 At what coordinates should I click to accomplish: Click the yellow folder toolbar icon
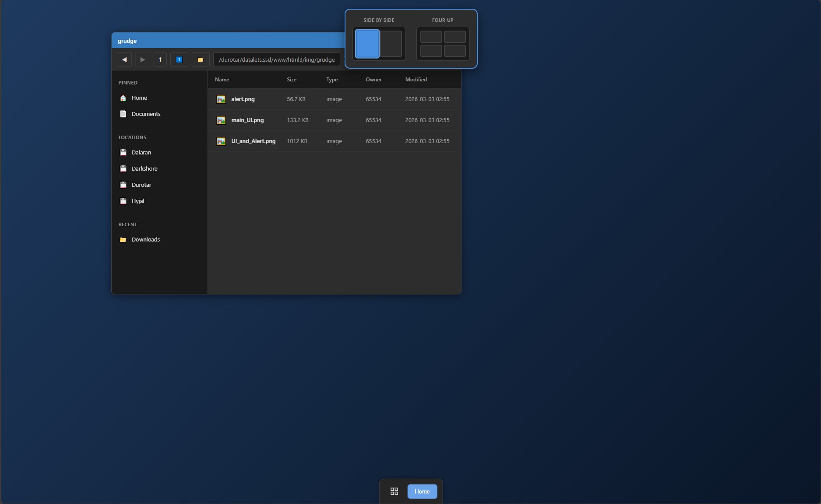point(201,59)
